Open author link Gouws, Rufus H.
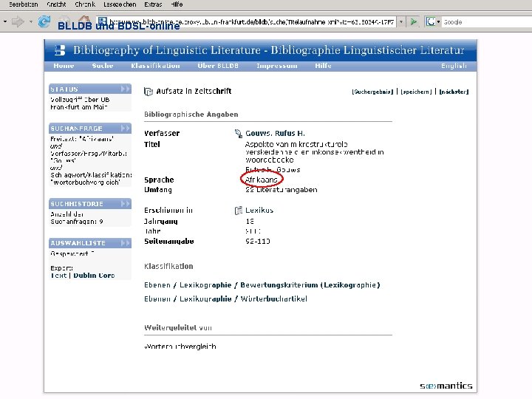The width and height of the screenshot is (532, 399). tap(275, 133)
